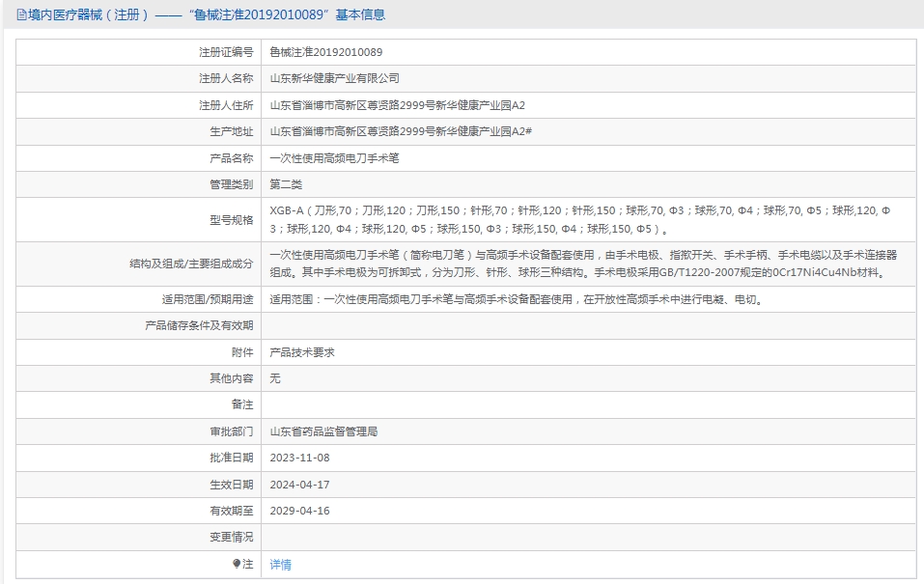Click the 结构及组成/主要组成成分 label

click(x=191, y=264)
